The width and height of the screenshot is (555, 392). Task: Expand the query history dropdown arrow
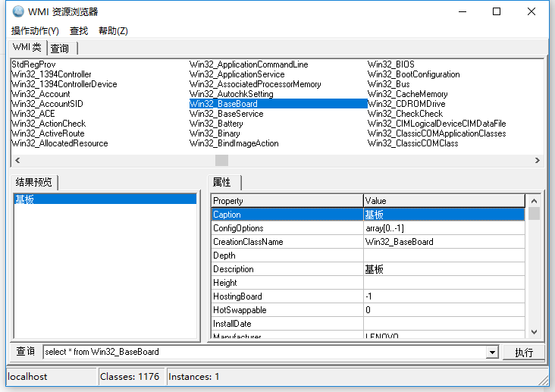coord(491,353)
